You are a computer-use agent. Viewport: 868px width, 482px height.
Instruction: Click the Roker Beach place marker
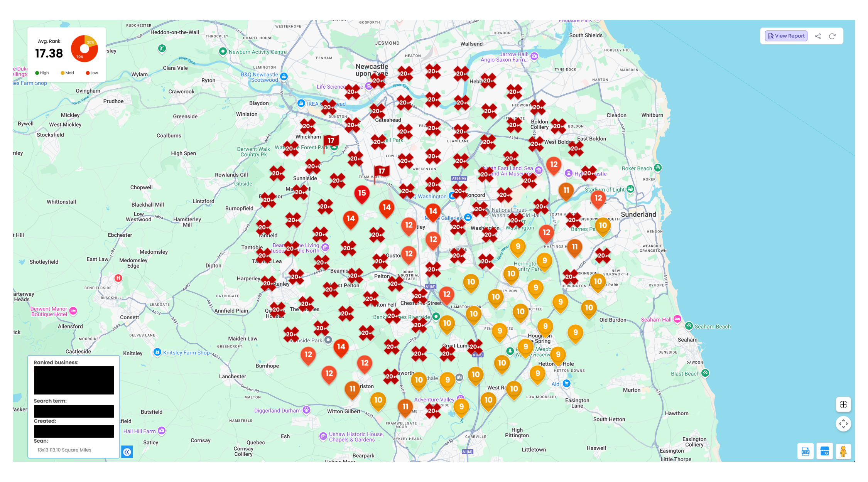click(658, 168)
